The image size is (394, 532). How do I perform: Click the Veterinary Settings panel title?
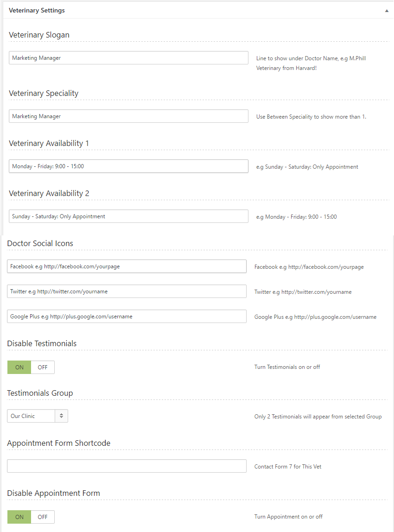(x=37, y=10)
